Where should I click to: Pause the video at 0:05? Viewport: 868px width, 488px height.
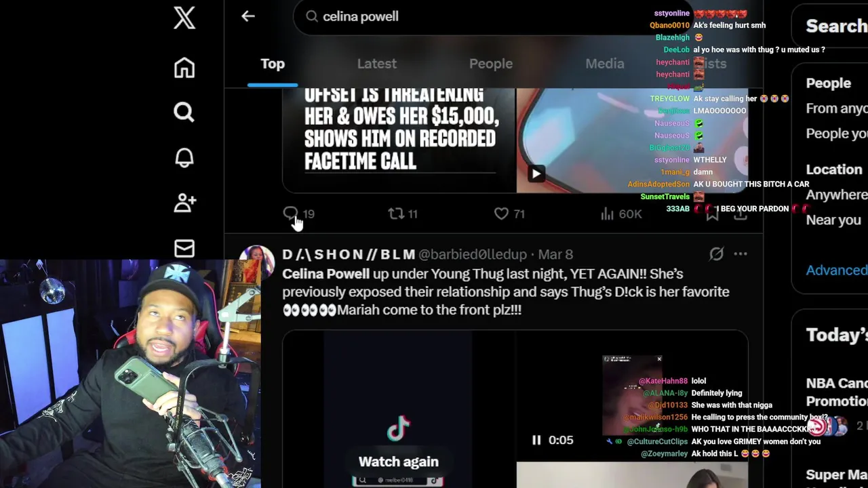pos(536,441)
